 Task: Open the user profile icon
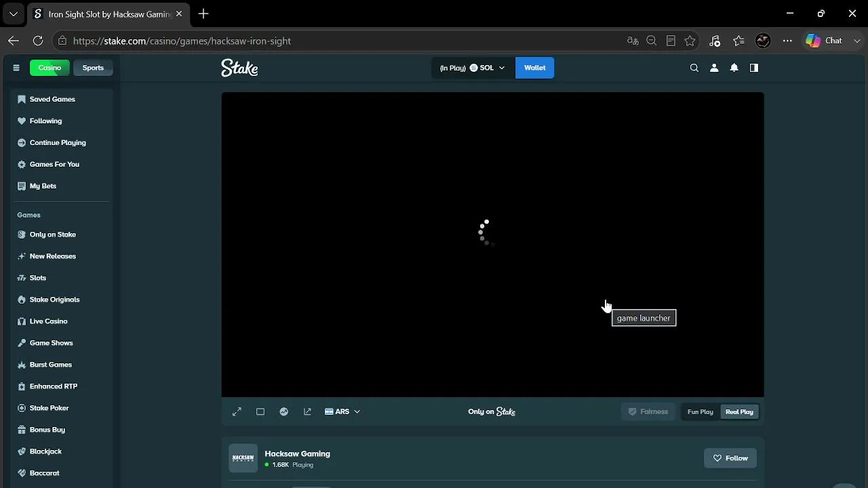click(714, 68)
